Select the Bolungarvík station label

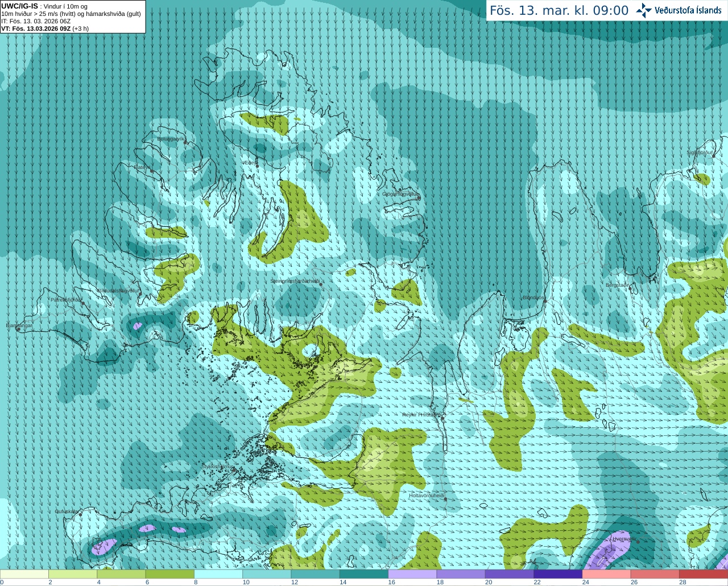pos(171,138)
